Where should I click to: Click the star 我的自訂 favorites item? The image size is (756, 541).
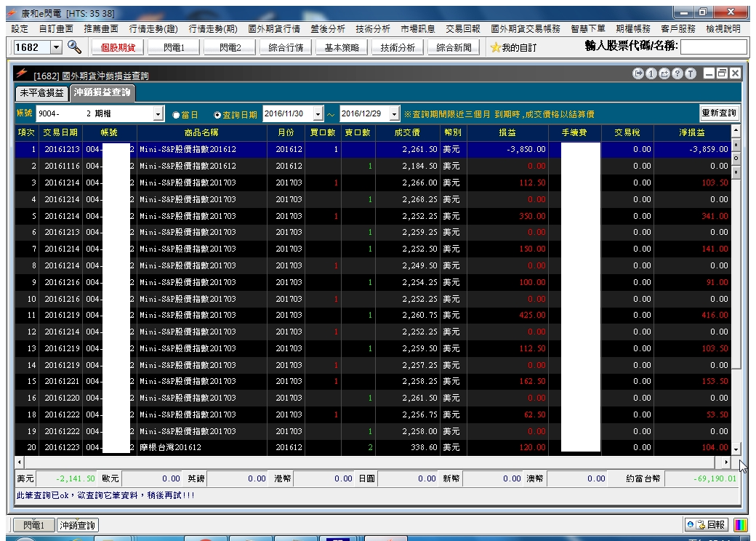pyautogui.click(x=513, y=47)
